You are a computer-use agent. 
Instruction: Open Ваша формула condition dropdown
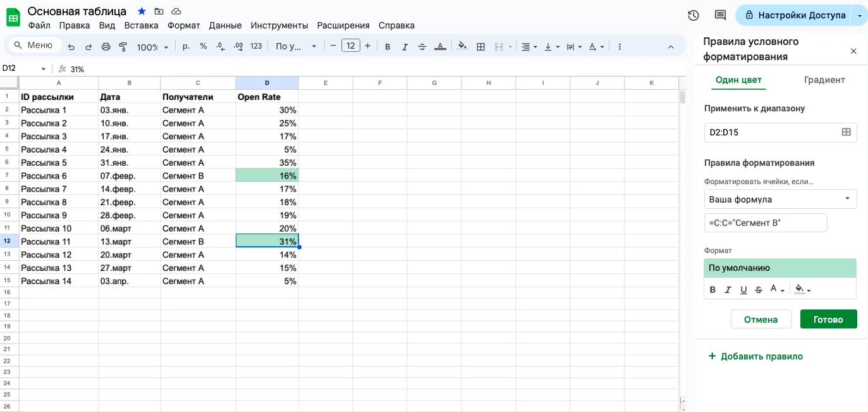coord(780,199)
